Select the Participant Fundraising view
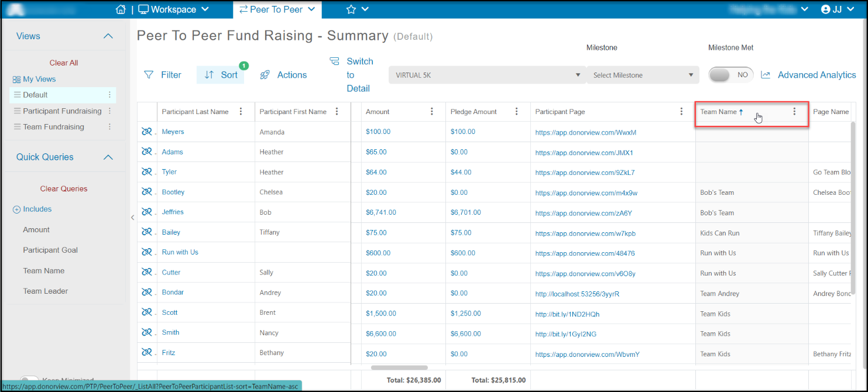The height and width of the screenshot is (392, 868). click(x=62, y=111)
